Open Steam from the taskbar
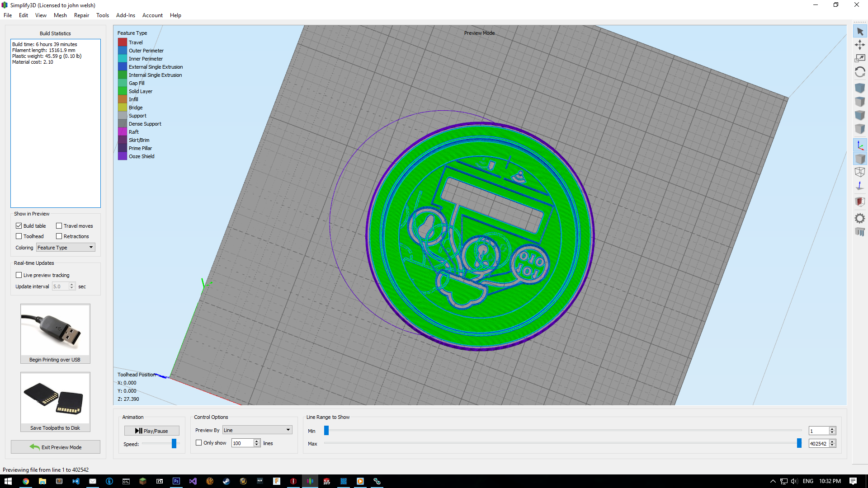This screenshot has height=488, width=868. click(226, 481)
